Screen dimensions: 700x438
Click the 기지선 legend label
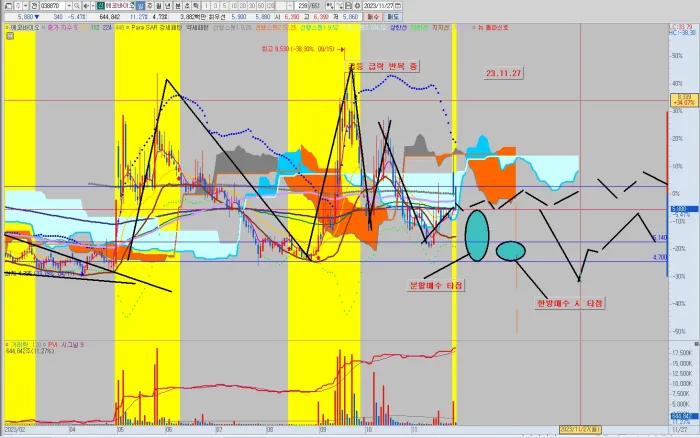pyautogui.click(x=440, y=27)
